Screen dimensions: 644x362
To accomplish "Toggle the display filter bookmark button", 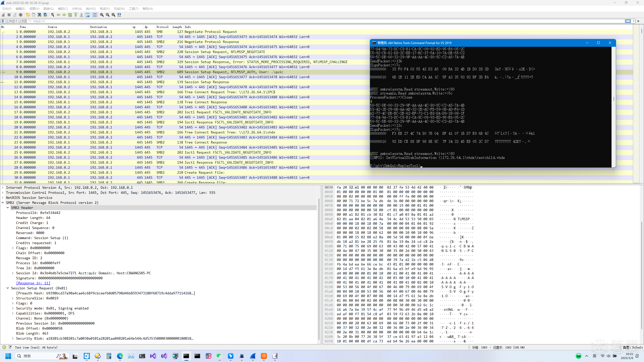I will (3, 21).
